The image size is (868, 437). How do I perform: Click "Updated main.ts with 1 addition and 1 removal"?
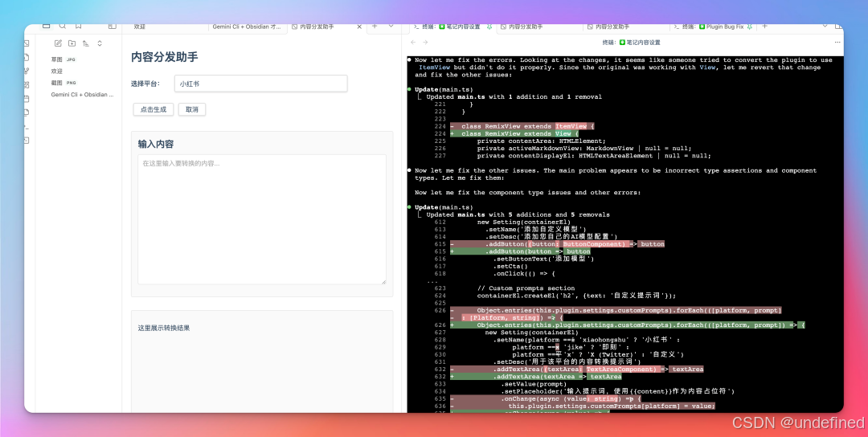click(514, 97)
